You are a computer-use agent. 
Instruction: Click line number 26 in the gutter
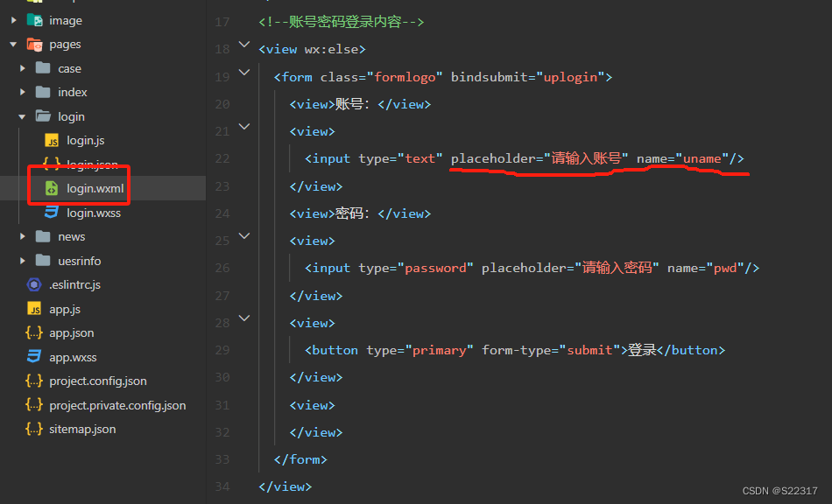pyautogui.click(x=222, y=268)
